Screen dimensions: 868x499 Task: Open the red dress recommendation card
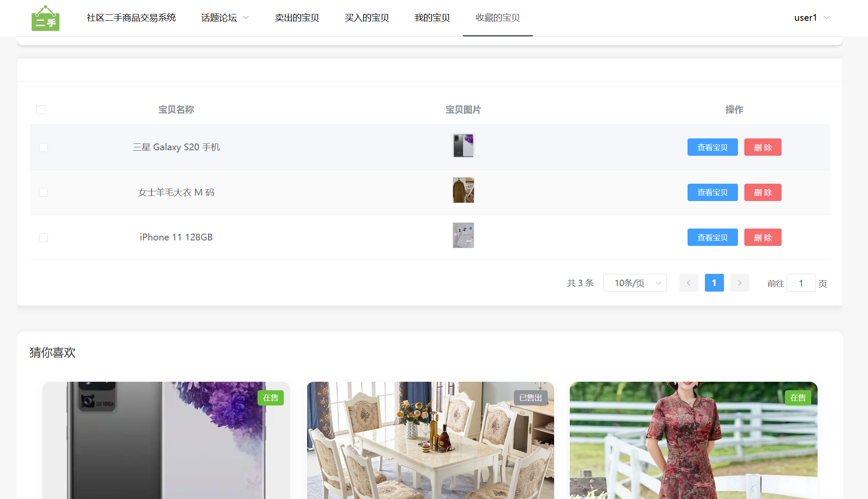tap(693, 440)
